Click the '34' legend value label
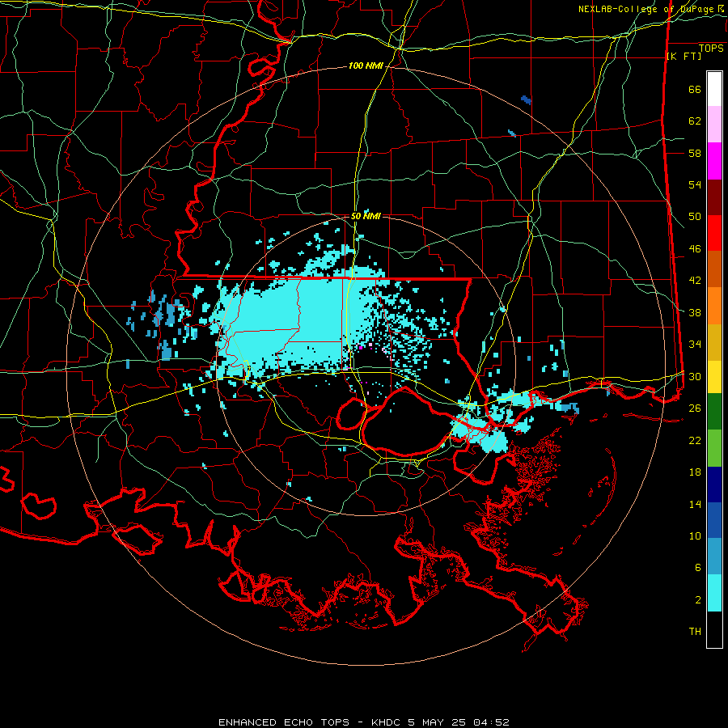 click(x=695, y=345)
